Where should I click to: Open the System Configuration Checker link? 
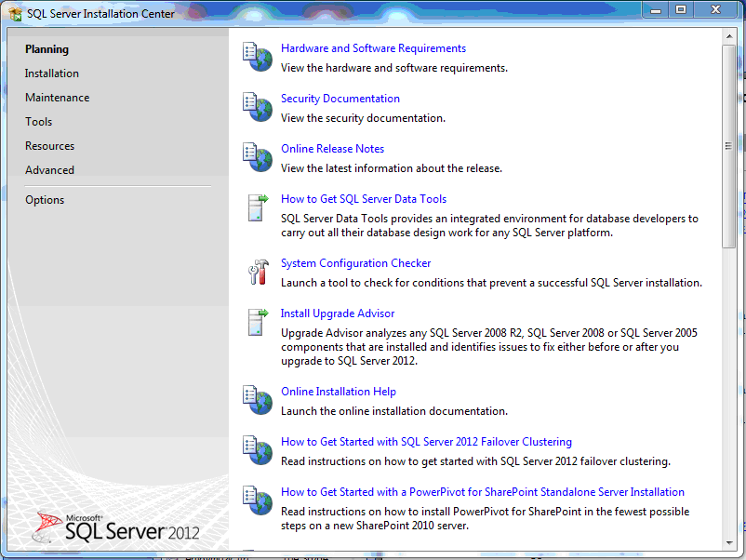356,263
